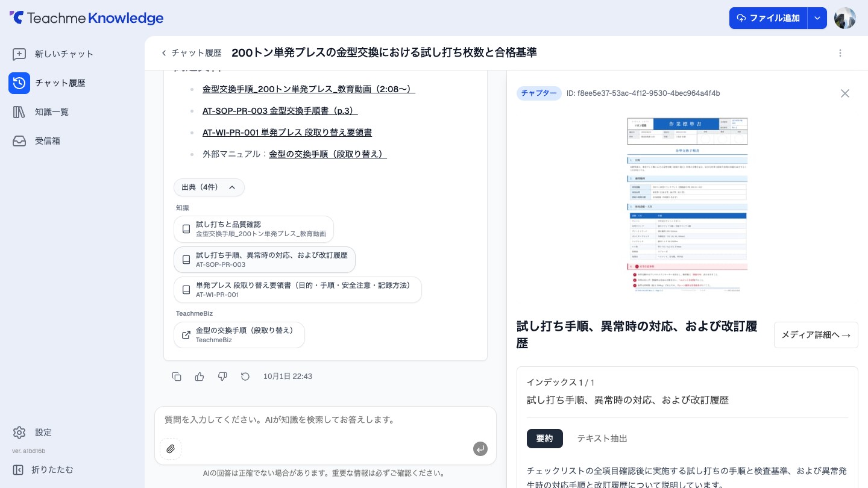Click the 作業標準書 document thumbnail

coord(687,205)
